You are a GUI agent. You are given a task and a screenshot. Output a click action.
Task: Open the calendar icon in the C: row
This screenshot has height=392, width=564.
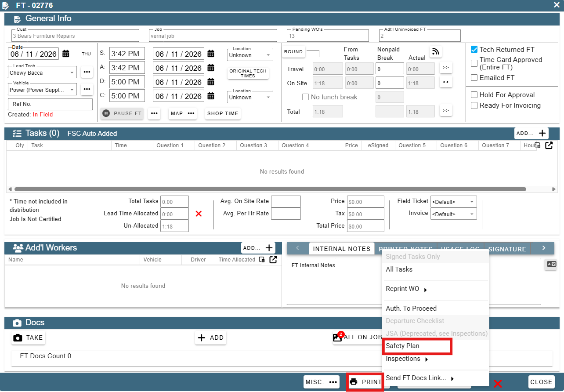pos(211,96)
